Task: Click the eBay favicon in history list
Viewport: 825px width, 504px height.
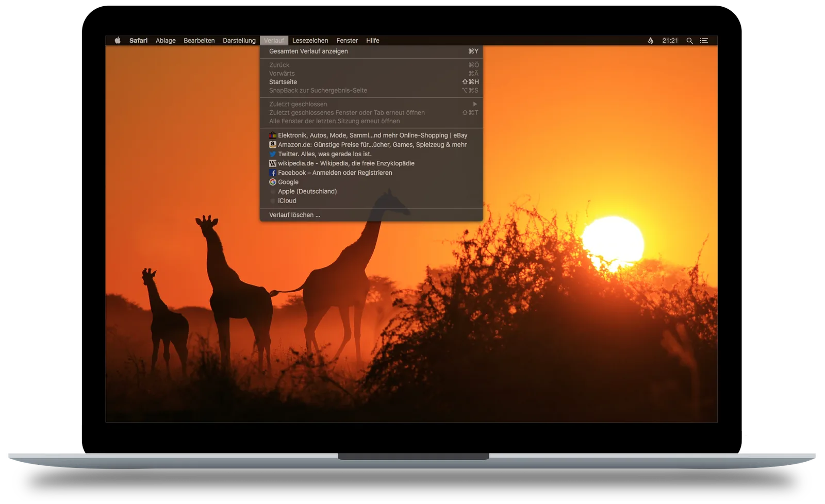Action: (x=273, y=135)
